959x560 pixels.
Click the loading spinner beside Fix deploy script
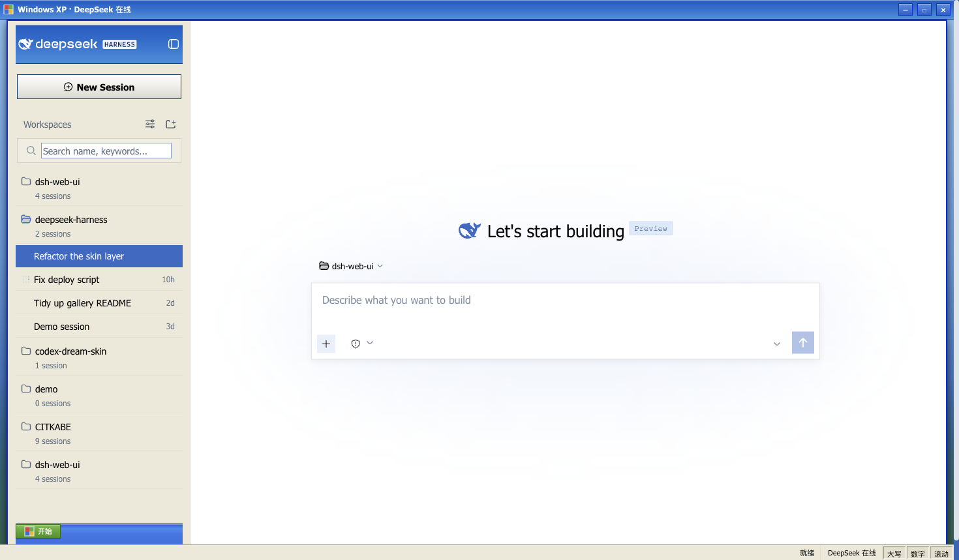coord(26,280)
